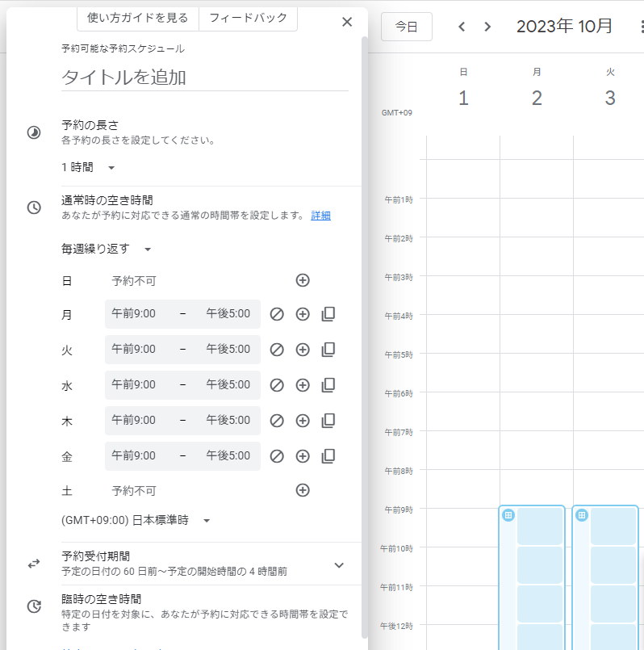This screenshot has height=650, width=644.
Task: Select Monday 2 in calendar header
Action: [537, 99]
